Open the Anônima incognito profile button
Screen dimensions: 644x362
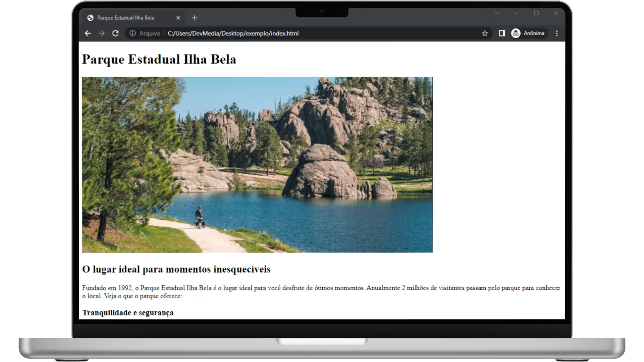[528, 33]
